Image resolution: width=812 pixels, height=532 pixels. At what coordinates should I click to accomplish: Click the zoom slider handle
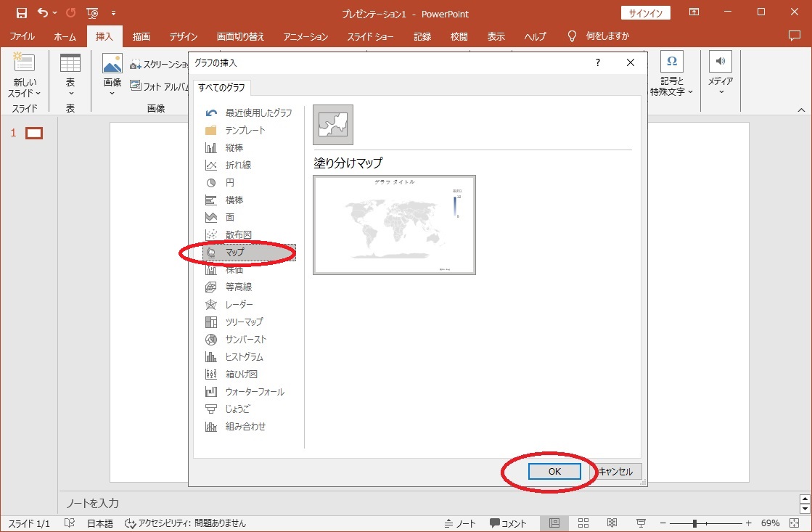coord(695,523)
